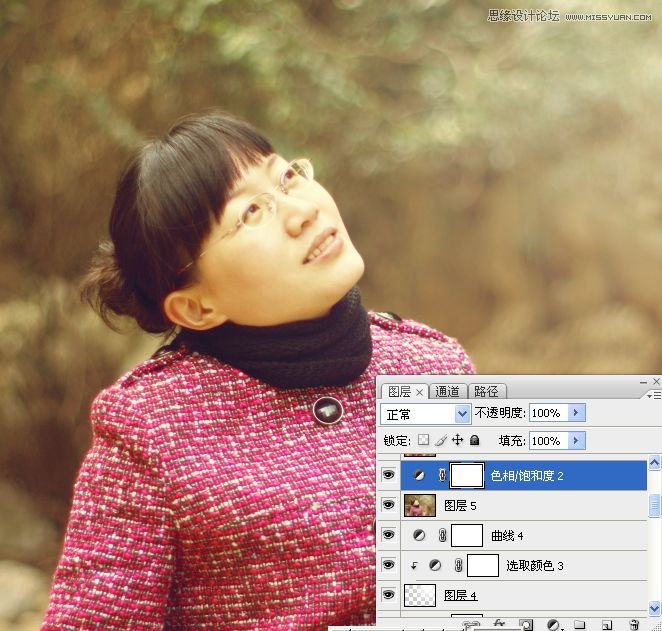662x631 pixels.
Task: Add a layer mask button
Action: click(526, 624)
